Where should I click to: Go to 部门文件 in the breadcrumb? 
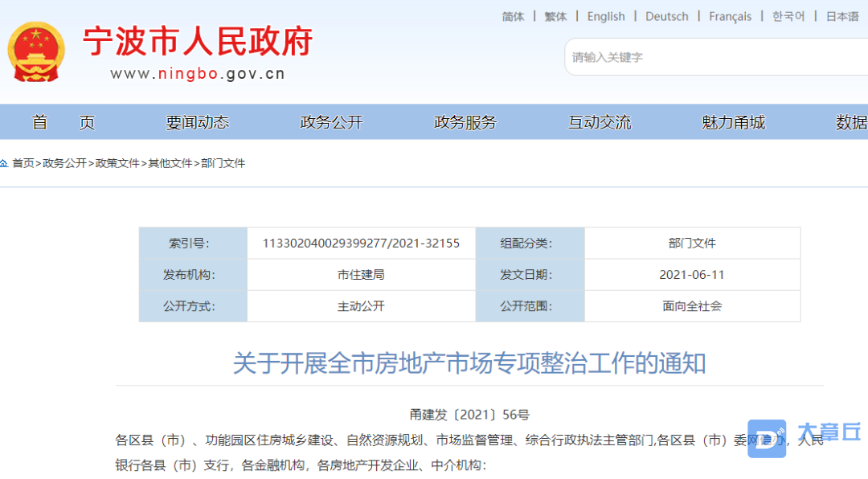(223, 163)
